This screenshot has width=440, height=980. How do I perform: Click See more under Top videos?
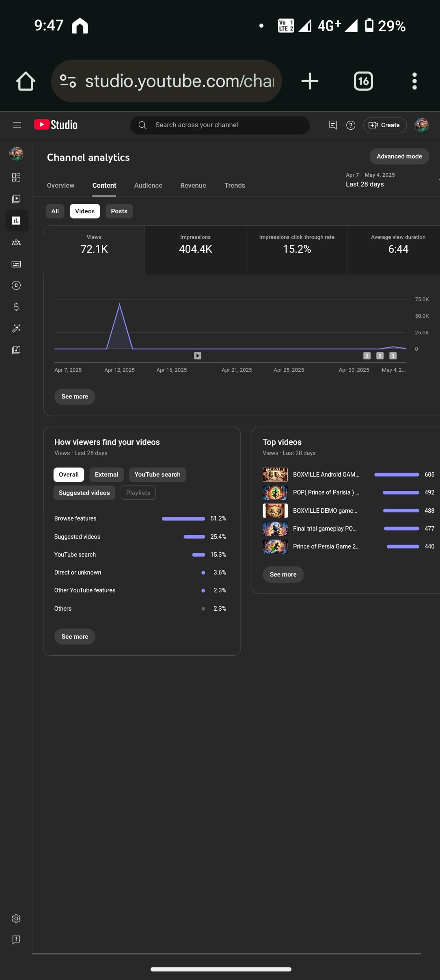click(283, 575)
